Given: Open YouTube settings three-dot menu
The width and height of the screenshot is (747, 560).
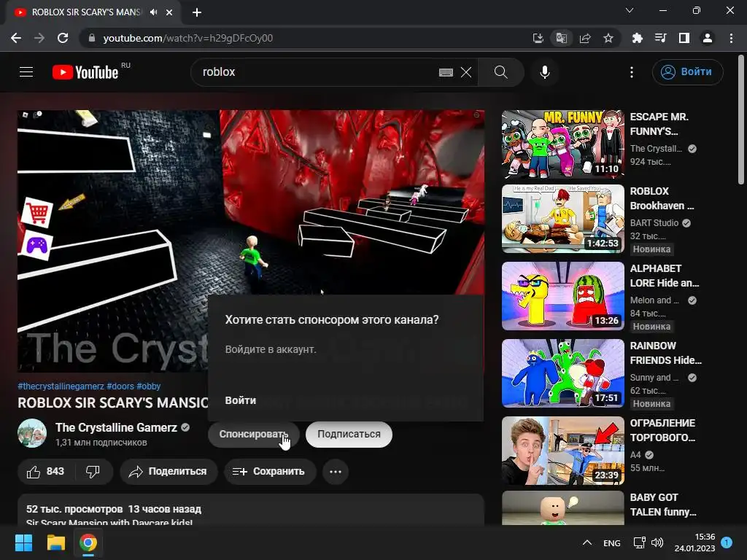Looking at the screenshot, I should (632, 72).
